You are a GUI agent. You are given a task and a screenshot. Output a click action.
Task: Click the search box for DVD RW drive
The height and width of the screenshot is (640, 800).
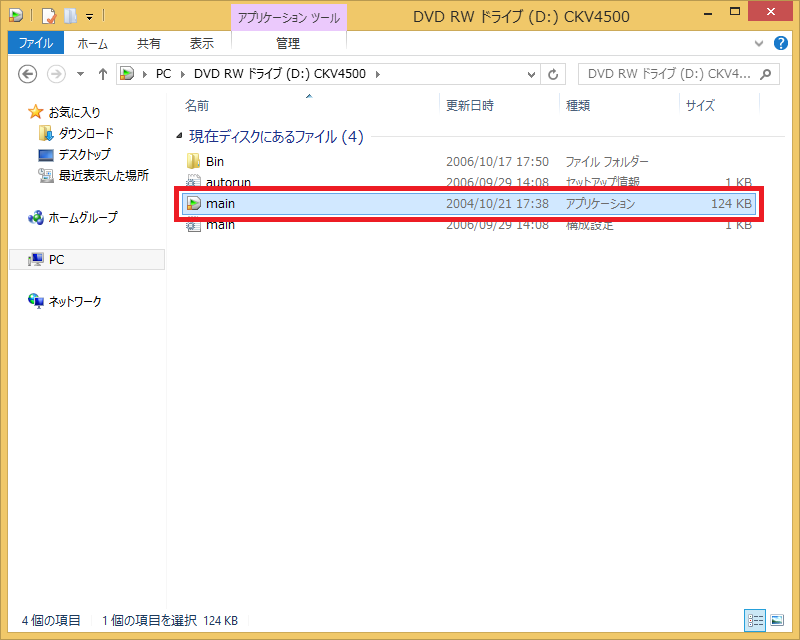[668, 74]
